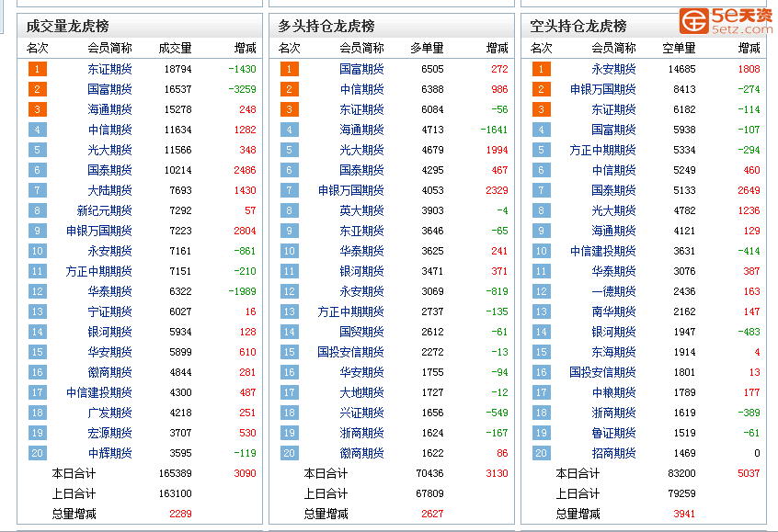778x532 pixels.
Task: Click 永安期货 in the 空头持仓龙虎榜 table
Action: pyautogui.click(x=613, y=69)
